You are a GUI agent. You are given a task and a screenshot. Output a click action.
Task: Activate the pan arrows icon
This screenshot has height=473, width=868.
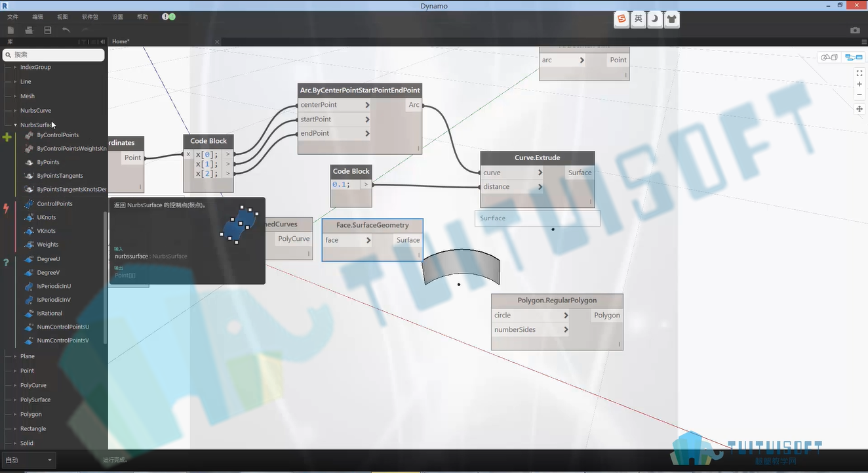pyautogui.click(x=859, y=109)
